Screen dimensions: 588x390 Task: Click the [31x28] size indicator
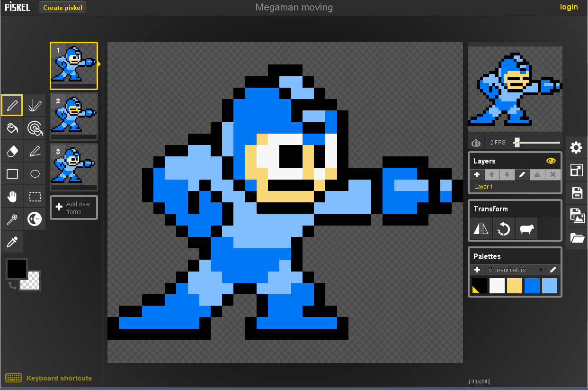pos(478,381)
